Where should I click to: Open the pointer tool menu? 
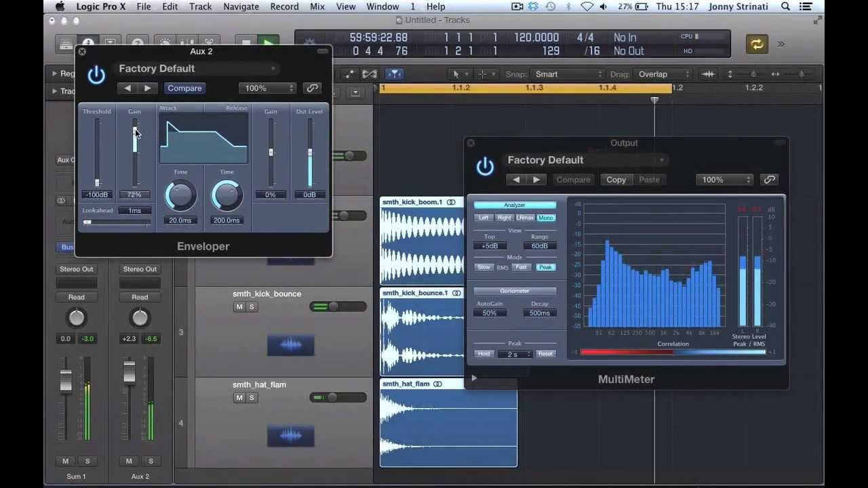(x=460, y=74)
